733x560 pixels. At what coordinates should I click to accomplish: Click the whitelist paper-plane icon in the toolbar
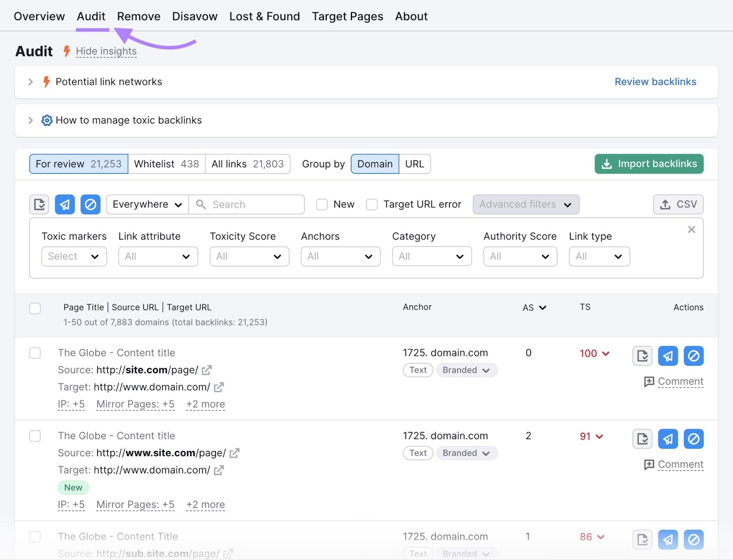pyautogui.click(x=65, y=204)
